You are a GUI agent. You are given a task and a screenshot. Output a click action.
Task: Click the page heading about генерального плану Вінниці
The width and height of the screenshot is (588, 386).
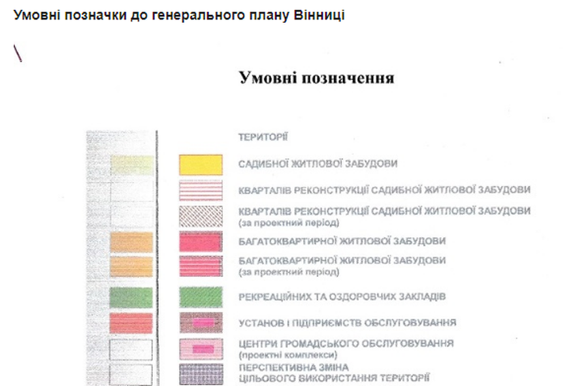pyautogui.click(x=179, y=15)
